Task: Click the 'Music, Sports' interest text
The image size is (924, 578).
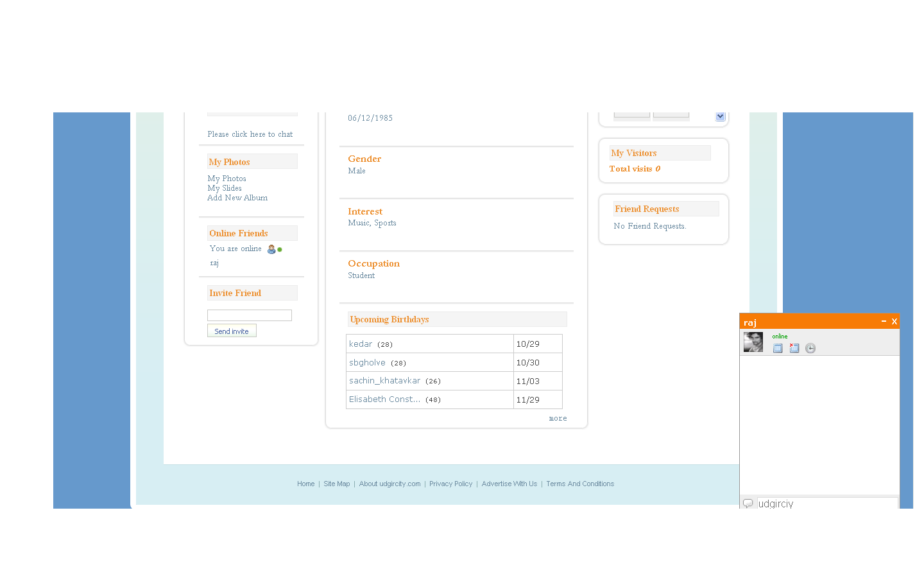Action: click(372, 223)
